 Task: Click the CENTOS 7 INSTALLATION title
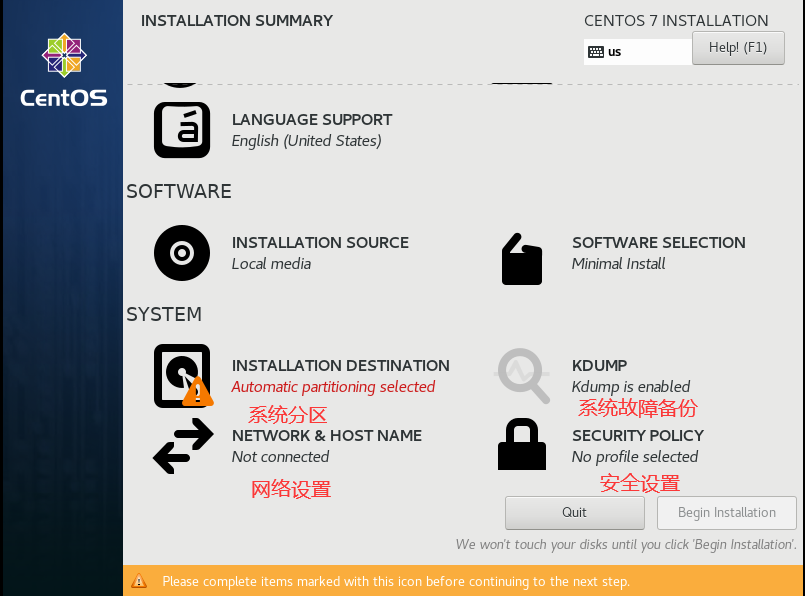pos(676,21)
